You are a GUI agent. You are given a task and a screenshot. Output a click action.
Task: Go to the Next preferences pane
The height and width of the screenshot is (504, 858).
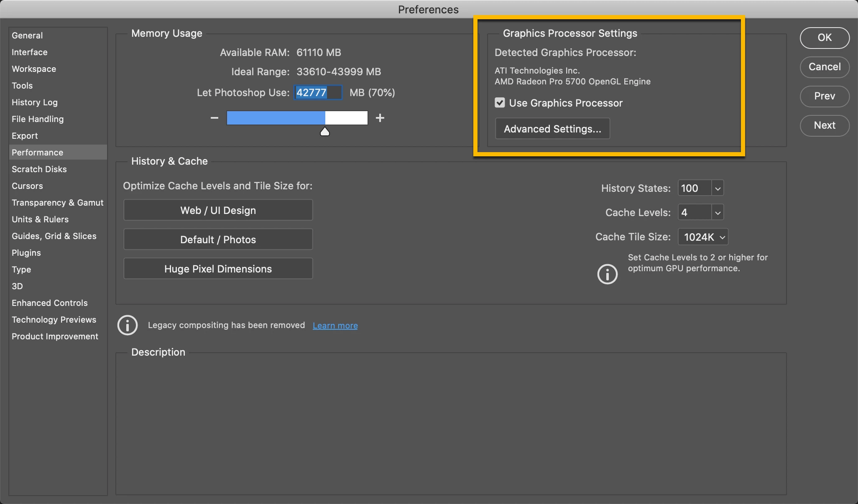[x=824, y=125]
